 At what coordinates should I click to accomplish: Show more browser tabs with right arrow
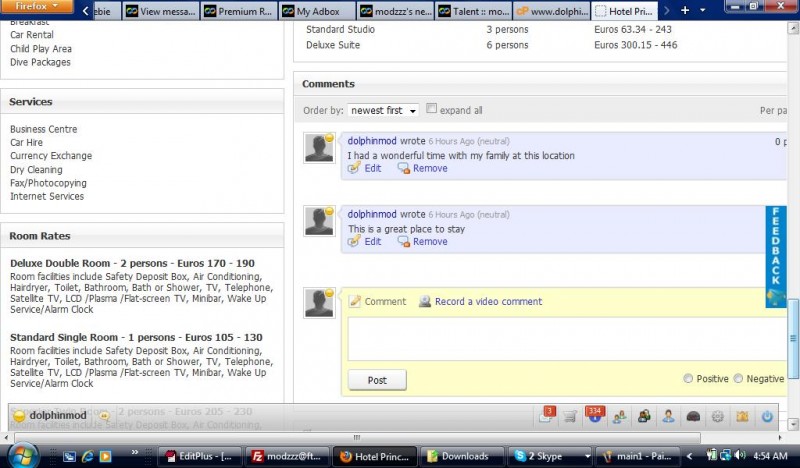pyautogui.click(x=666, y=10)
